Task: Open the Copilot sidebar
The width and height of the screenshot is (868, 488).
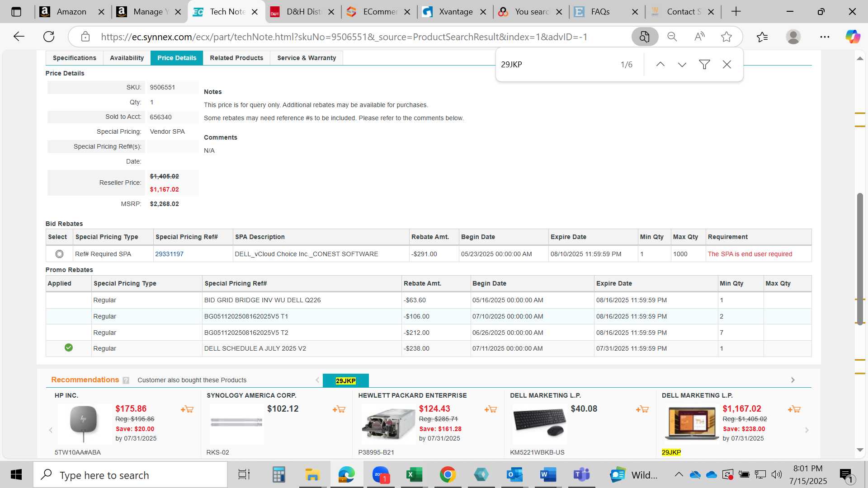Action: pyautogui.click(x=853, y=37)
